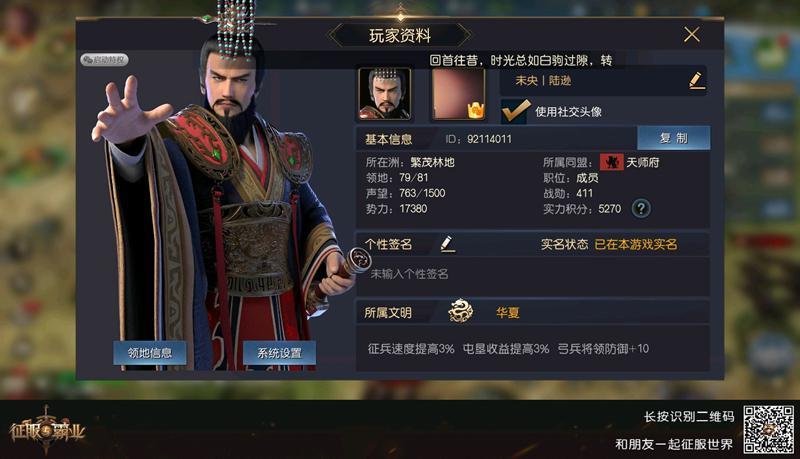Edit the 个性签名 with pencil icon
The width and height of the screenshot is (800, 459).
tap(447, 244)
